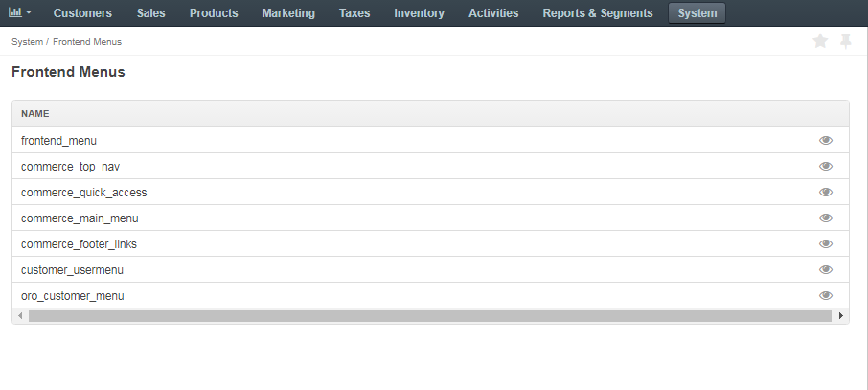Image resolution: width=868 pixels, height=390 pixels.
Task: Open the dashboards chart icon menu
Action: pyautogui.click(x=20, y=12)
